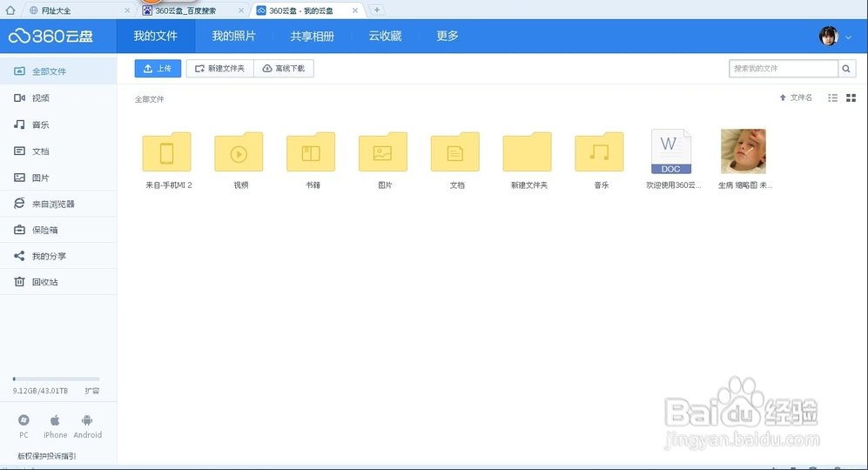The width and height of the screenshot is (868, 470).
Task: Open the 共享相册 tab
Action: click(x=313, y=36)
